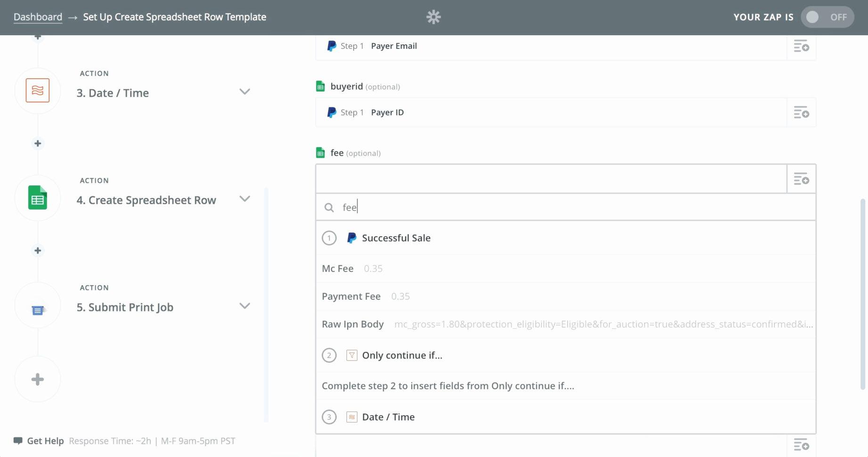
Task: Click the fee search input box
Action: point(565,207)
